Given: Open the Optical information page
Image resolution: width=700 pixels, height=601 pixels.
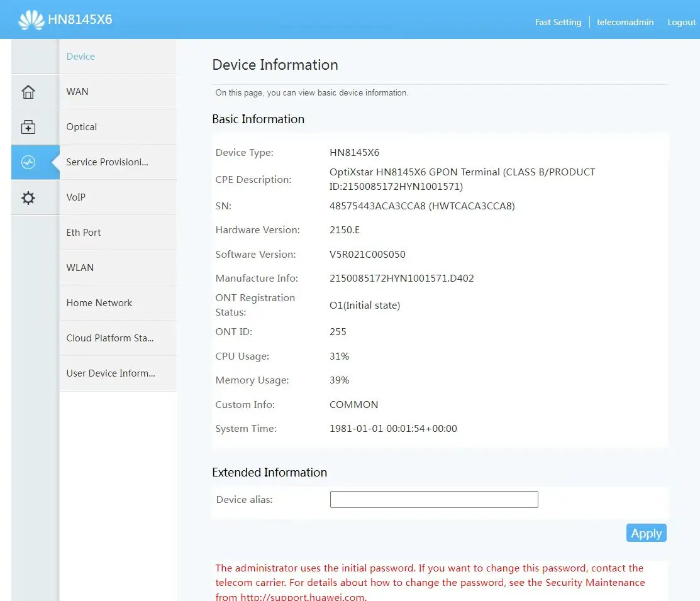Looking at the screenshot, I should (82, 127).
